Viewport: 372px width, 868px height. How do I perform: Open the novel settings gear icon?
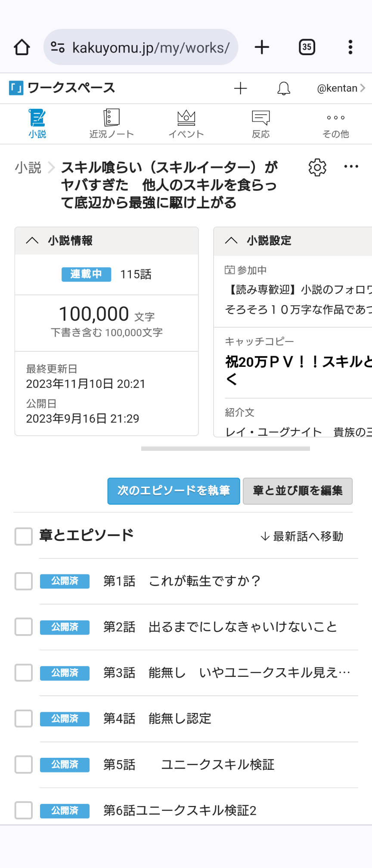(317, 167)
